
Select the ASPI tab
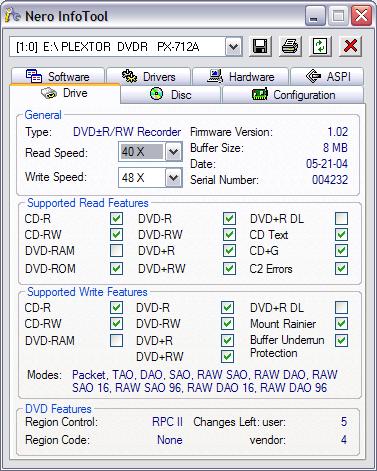click(327, 76)
